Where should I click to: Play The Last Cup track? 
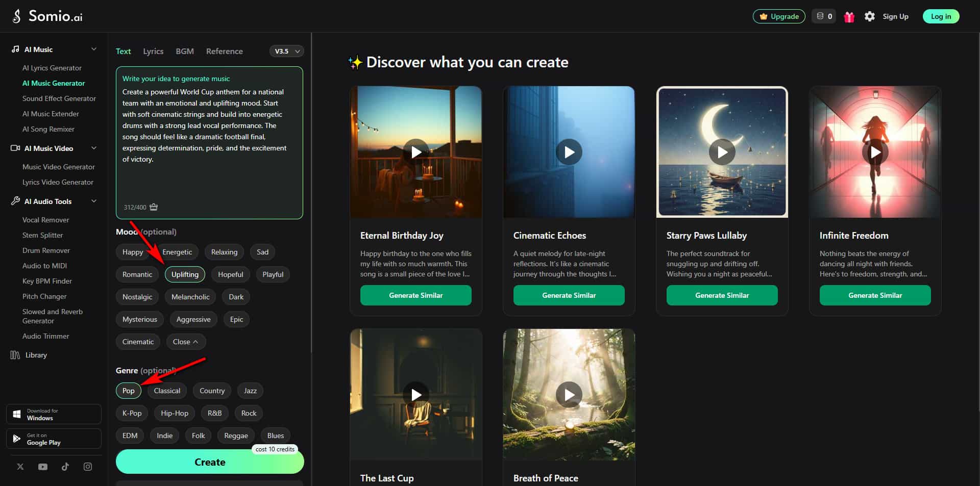click(416, 395)
